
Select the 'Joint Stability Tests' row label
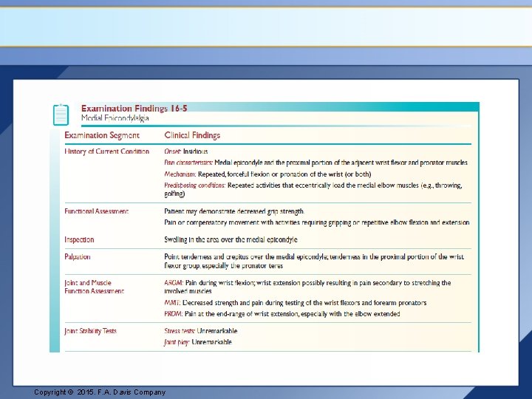pos(90,331)
